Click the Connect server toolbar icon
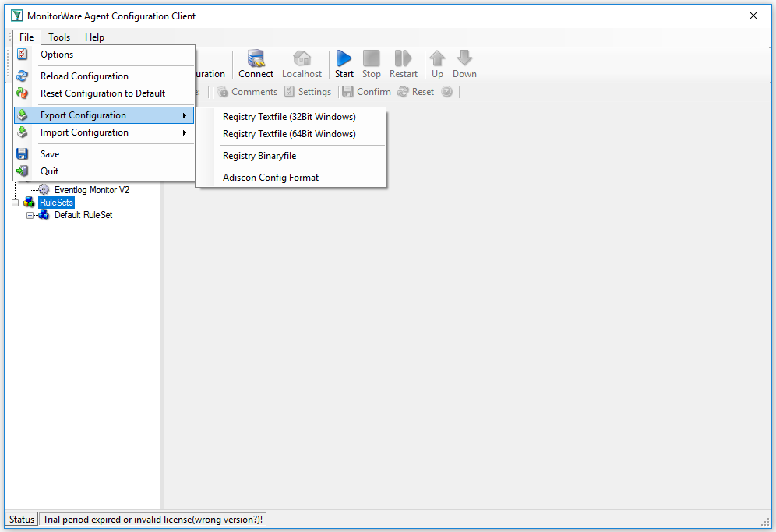This screenshot has width=776, height=532. (256, 58)
